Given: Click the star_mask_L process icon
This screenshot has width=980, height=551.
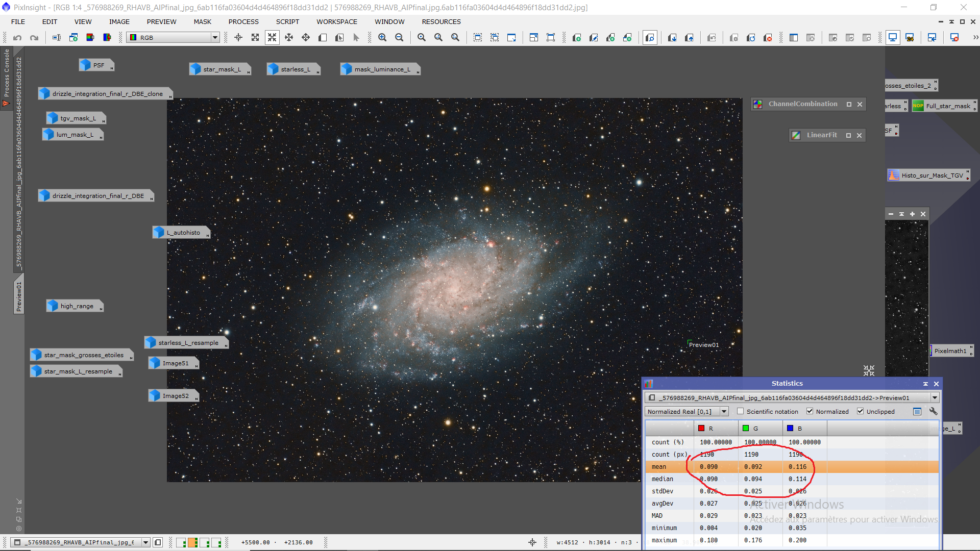Looking at the screenshot, I should (220, 69).
